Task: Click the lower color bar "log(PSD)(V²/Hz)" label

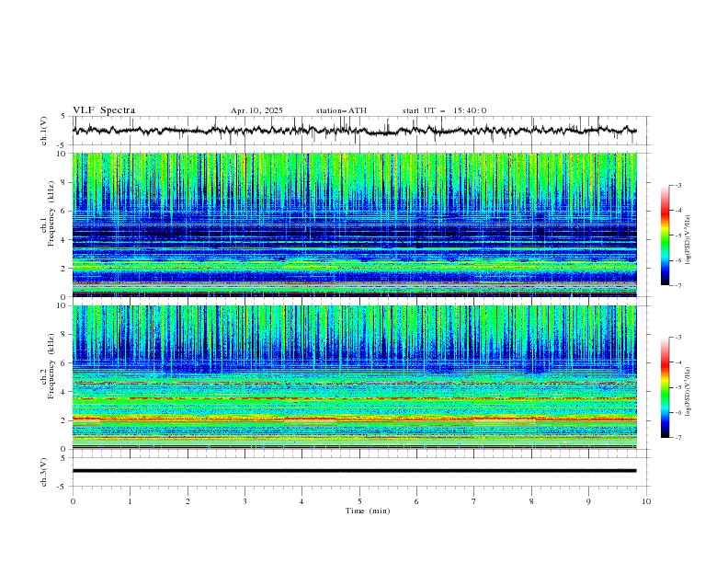Action: click(x=688, y=391)
